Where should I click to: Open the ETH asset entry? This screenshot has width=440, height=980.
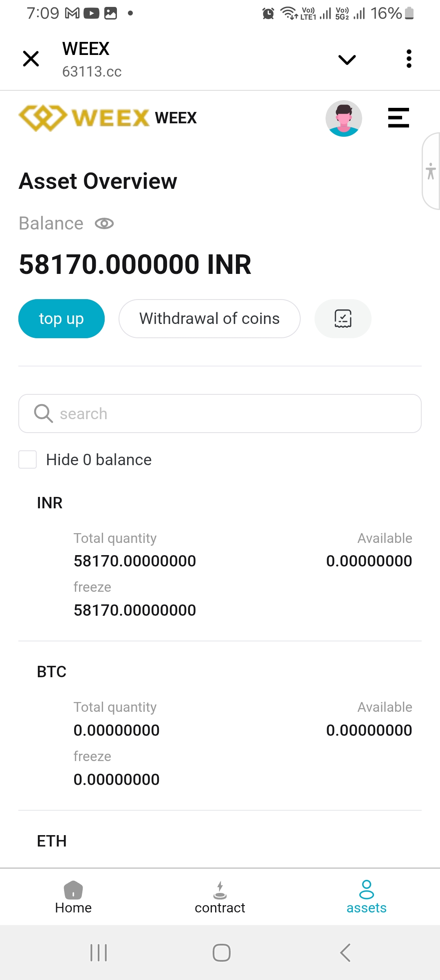click(52, 841)
